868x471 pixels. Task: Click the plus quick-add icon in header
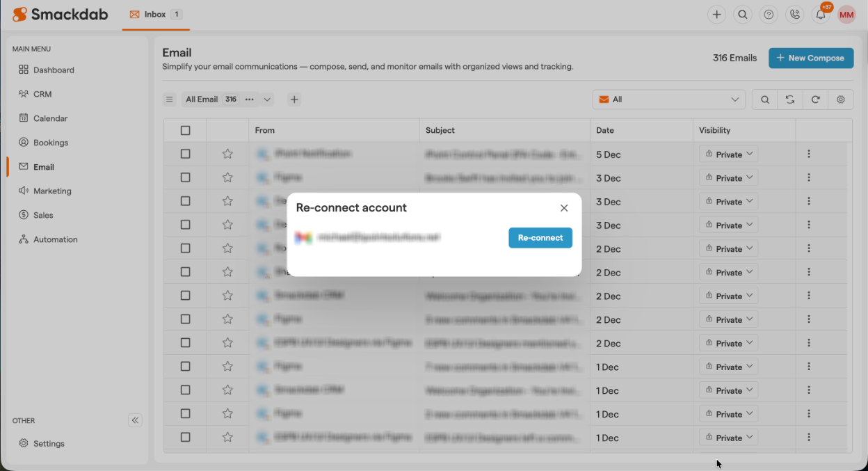[716, 15]
